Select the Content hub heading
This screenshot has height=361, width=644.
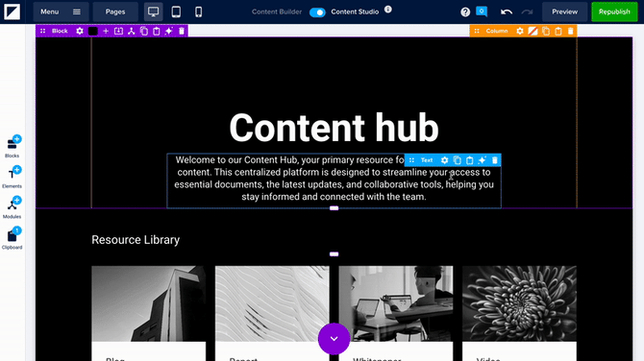[334, 128]
